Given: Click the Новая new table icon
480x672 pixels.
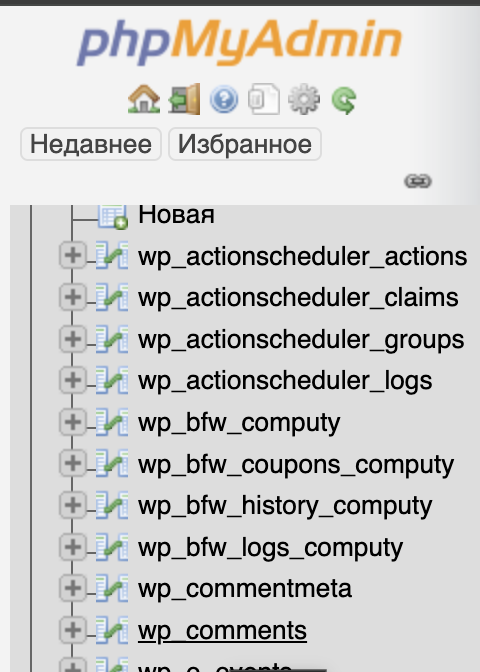Looking at the screenshot, I should (x=113, y=216).
